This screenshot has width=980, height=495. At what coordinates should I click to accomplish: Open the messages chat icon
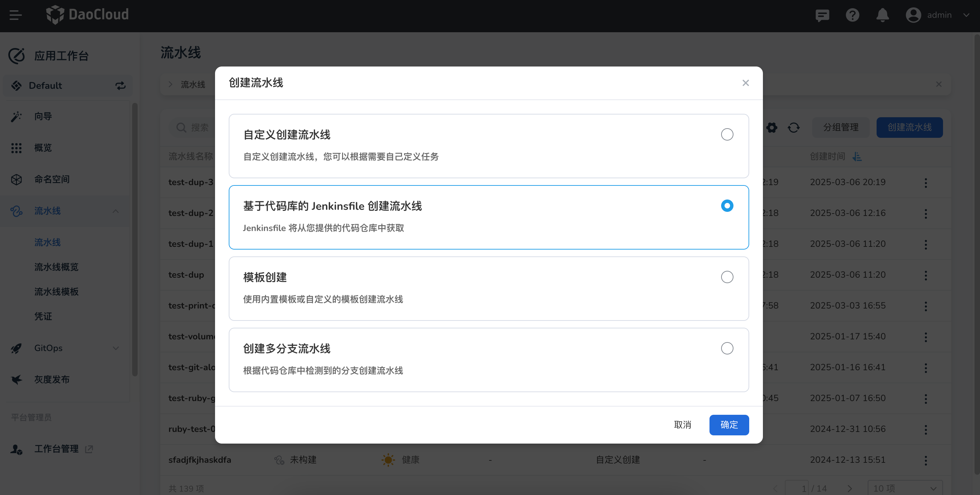click(x=822, y=15)
